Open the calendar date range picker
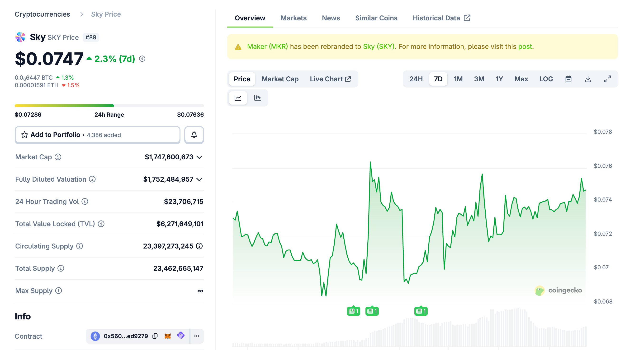The width and height of the screenshot is (644, 350). click(x=568, y=79)
